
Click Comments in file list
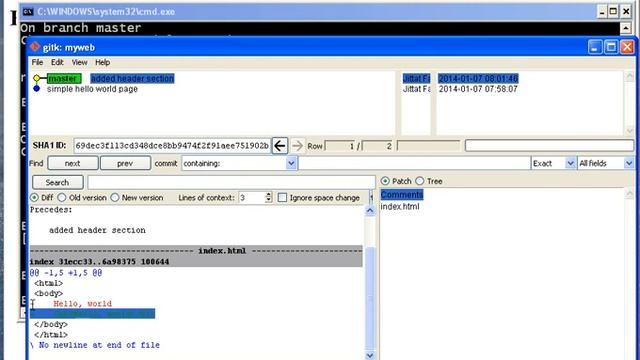(402, 195)
